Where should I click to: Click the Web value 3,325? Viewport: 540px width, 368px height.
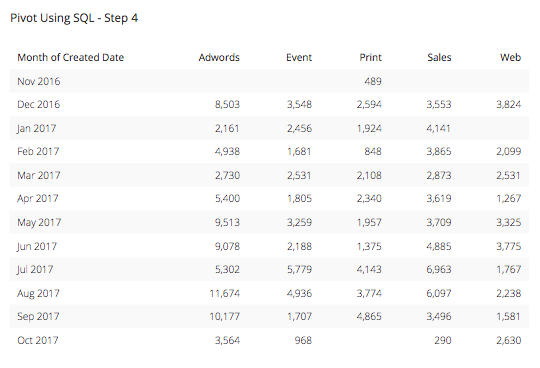tap(509, 222)
